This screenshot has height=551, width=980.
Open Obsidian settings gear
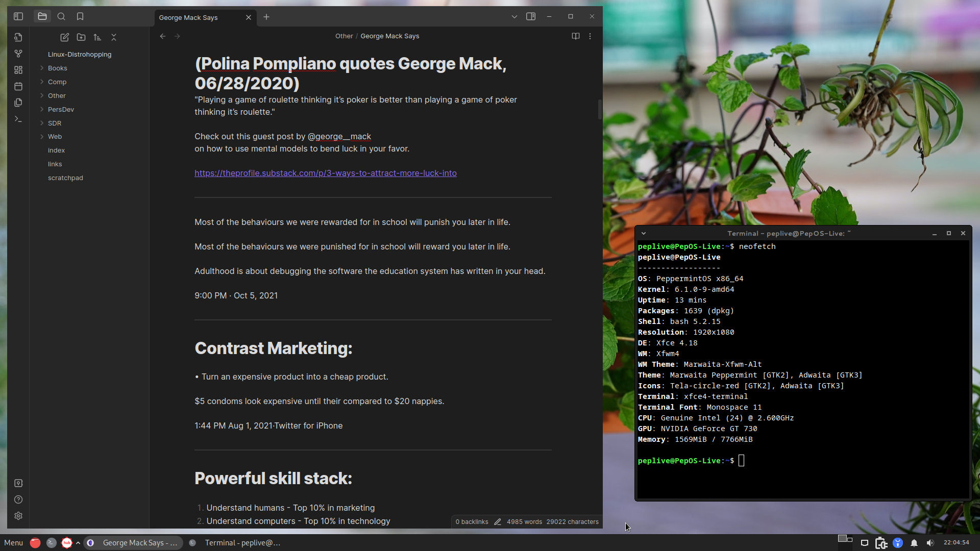(18, 516)
